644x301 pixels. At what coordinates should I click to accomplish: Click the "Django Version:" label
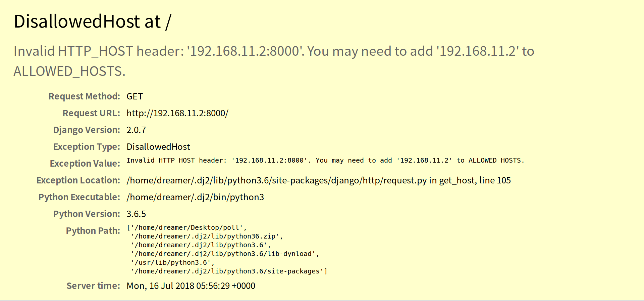(87, 130)
